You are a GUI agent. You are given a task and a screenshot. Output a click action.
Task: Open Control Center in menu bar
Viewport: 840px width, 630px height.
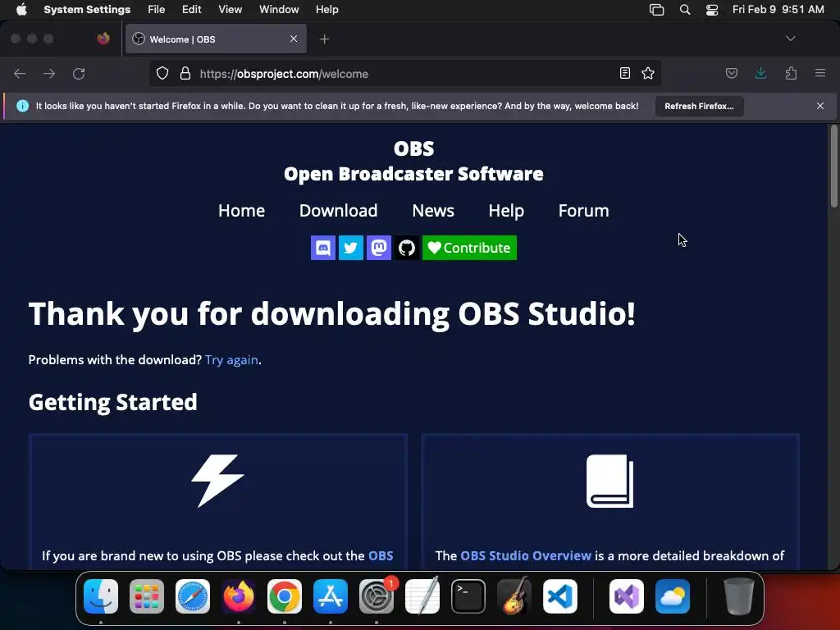coord(711,10)
